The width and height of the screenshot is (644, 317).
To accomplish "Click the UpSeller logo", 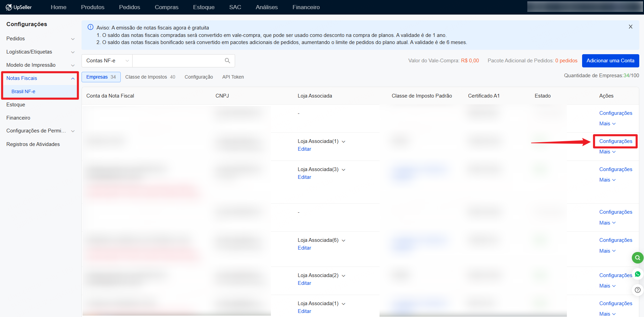I will (x=19, y=7).
